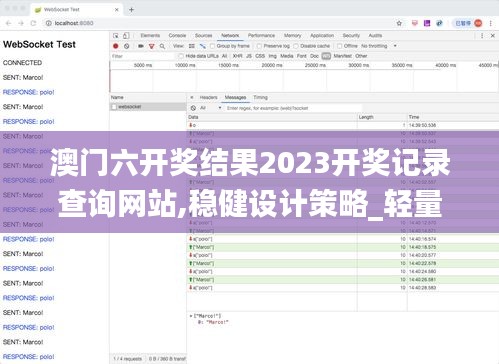Screen dimensions: 499x364
Task: Filter requests by XHR
Action: point(237,56)
